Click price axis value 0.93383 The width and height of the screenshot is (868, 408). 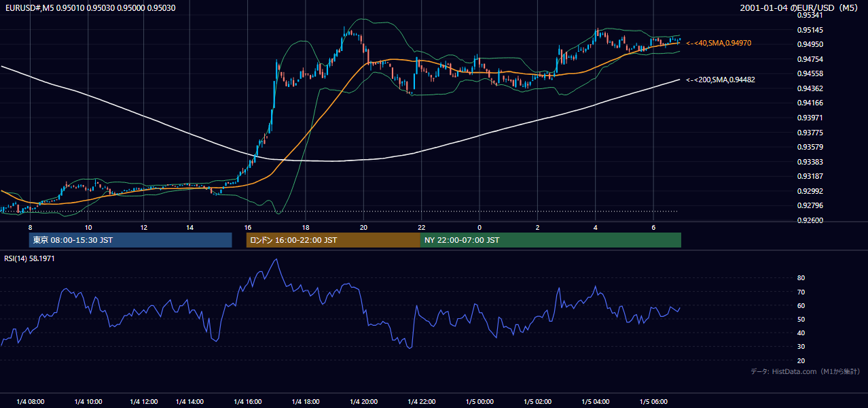810,162
